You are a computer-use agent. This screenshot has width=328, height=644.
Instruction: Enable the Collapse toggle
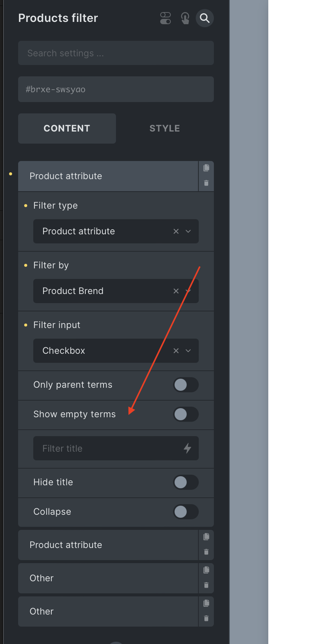(186, 512)
